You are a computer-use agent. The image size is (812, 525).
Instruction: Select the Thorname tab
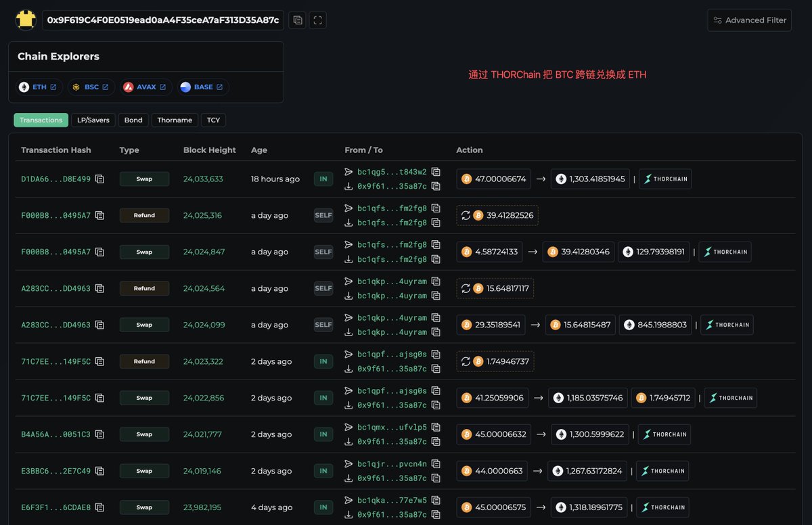point(175,120)
